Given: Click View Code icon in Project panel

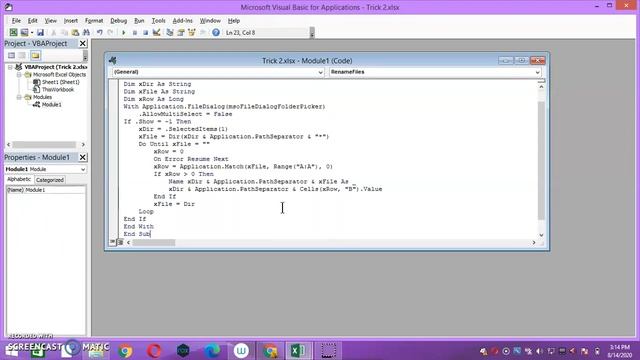Looking at the screenshot, I should coord(11,55).
